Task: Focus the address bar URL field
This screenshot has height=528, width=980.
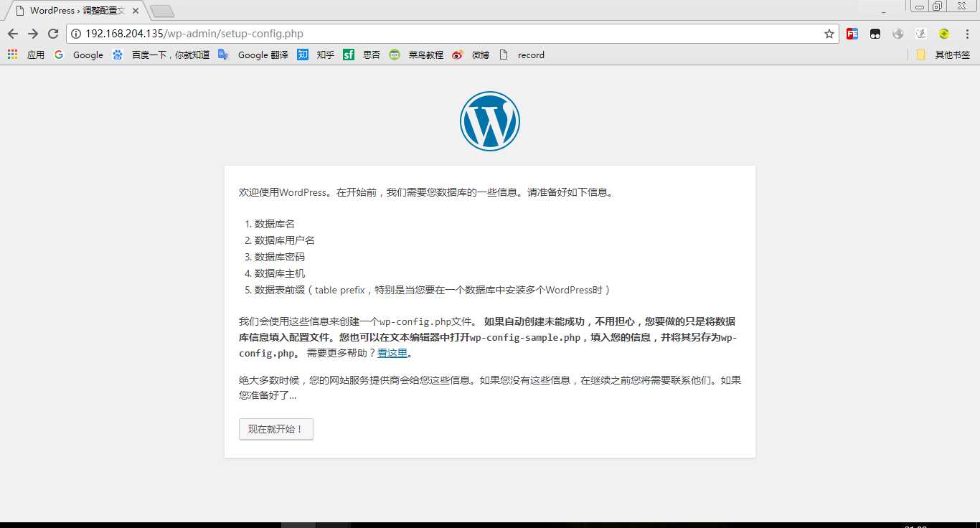Action: (452, 34)
